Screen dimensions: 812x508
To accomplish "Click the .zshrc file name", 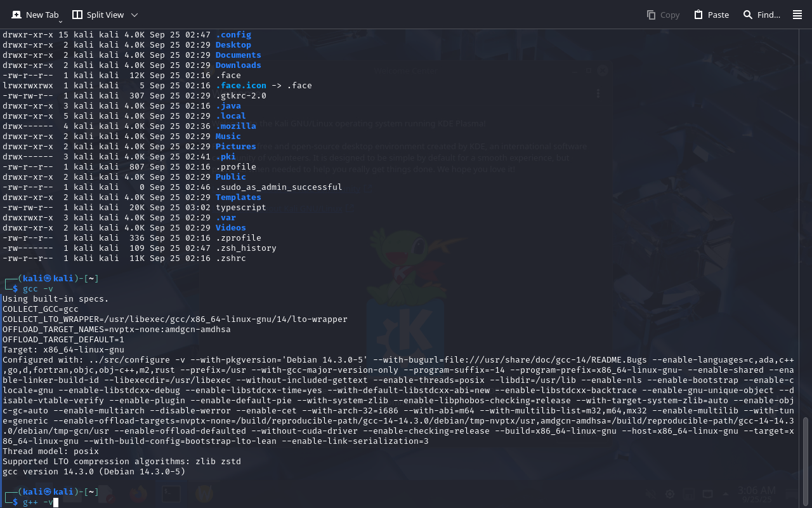I will pyautogui.click(x=231, y=258).
